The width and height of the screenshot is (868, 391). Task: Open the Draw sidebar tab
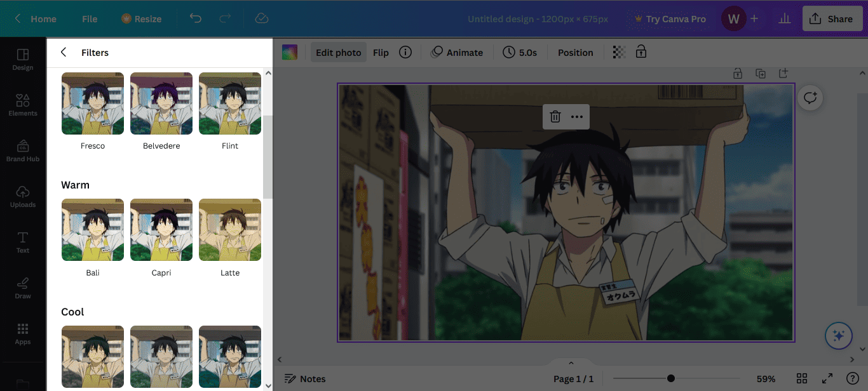pyautogui.click(x=23, y=288)
